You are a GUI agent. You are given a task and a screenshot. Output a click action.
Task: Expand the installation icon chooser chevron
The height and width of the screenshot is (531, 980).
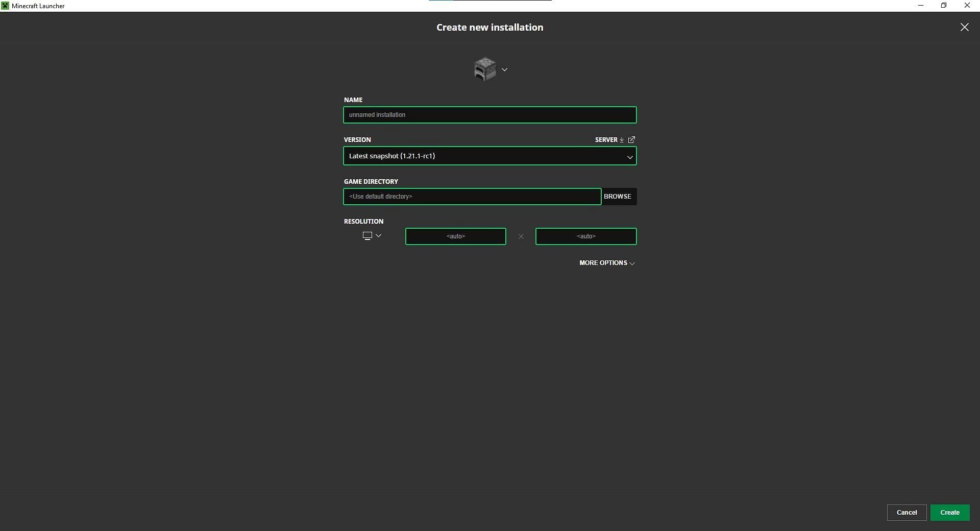click(504, 69)
